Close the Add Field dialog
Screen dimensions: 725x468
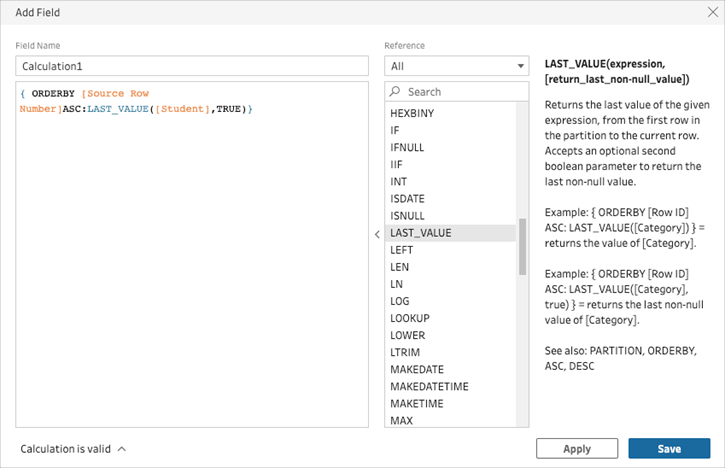point(713,12)
